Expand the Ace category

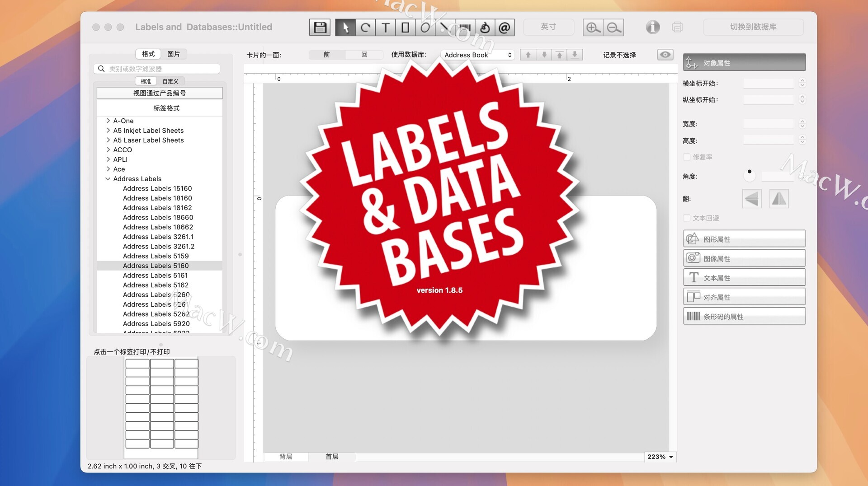click(x=108, y=169)
